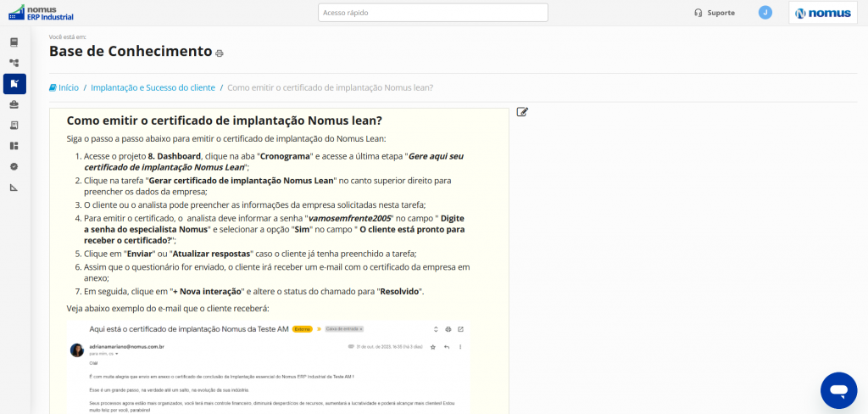Select the highlighted flag icon in sidebar
Viewport: 868px width, 414px height.
click(x=14, y=83)
